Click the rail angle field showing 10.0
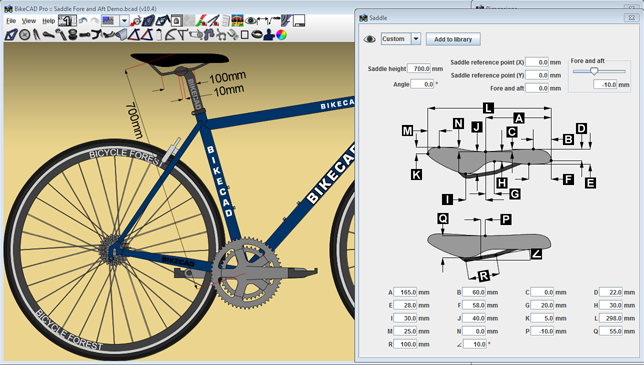This screenshot has width=644, height=365. 475,344
